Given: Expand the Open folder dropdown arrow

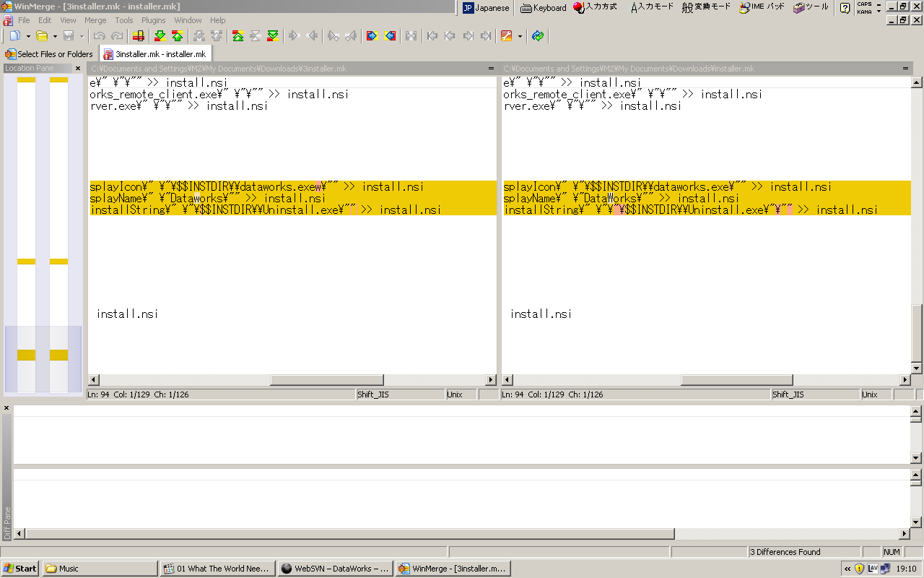Looking at the screenshot, I should [55, 36].
